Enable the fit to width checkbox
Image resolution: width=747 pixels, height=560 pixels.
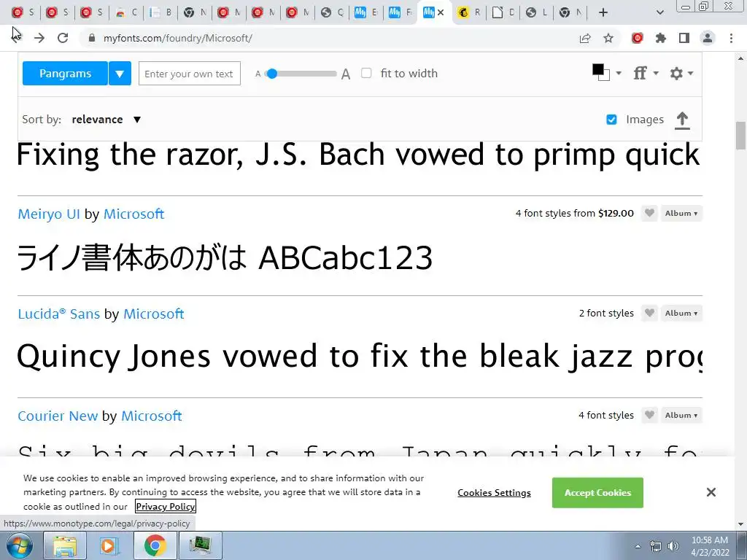(x=366, y=73)
